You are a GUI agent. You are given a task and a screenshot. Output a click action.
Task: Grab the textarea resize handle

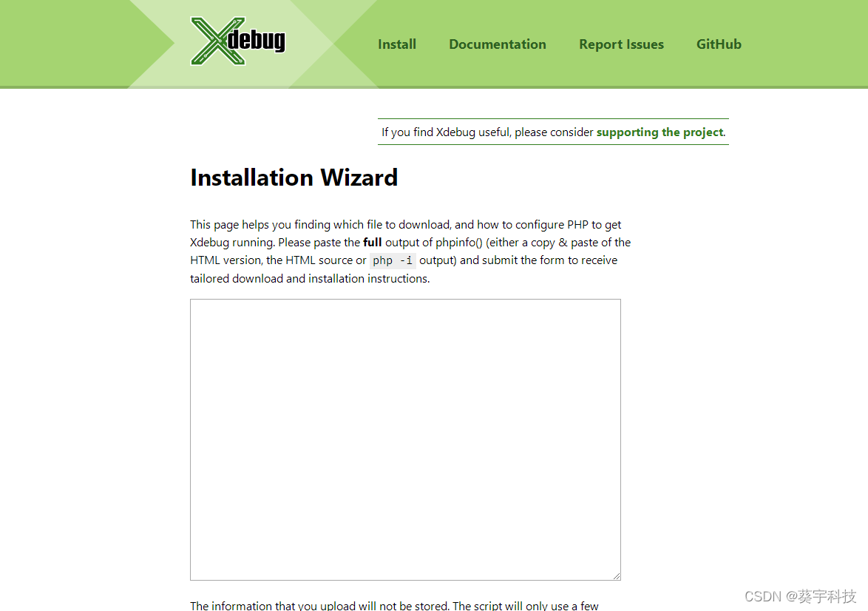[x=617, y=576]
